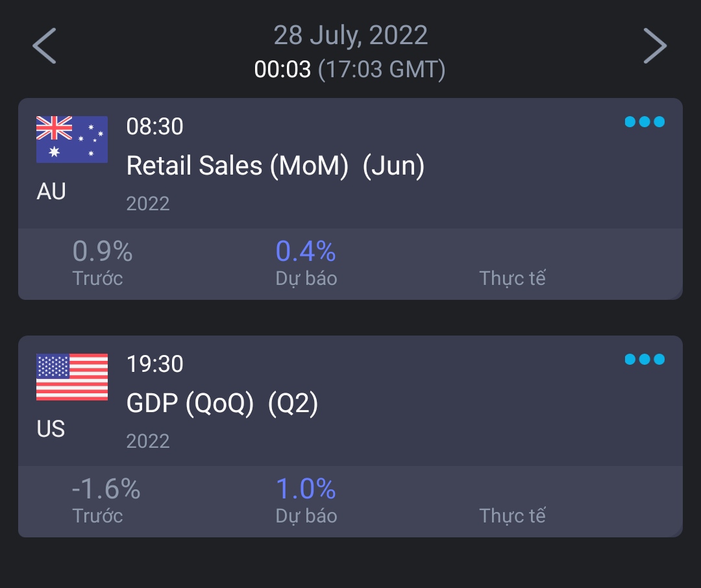701x588 pixels.
Task: Go to next day with right arrow
Action: click(655, 46)
